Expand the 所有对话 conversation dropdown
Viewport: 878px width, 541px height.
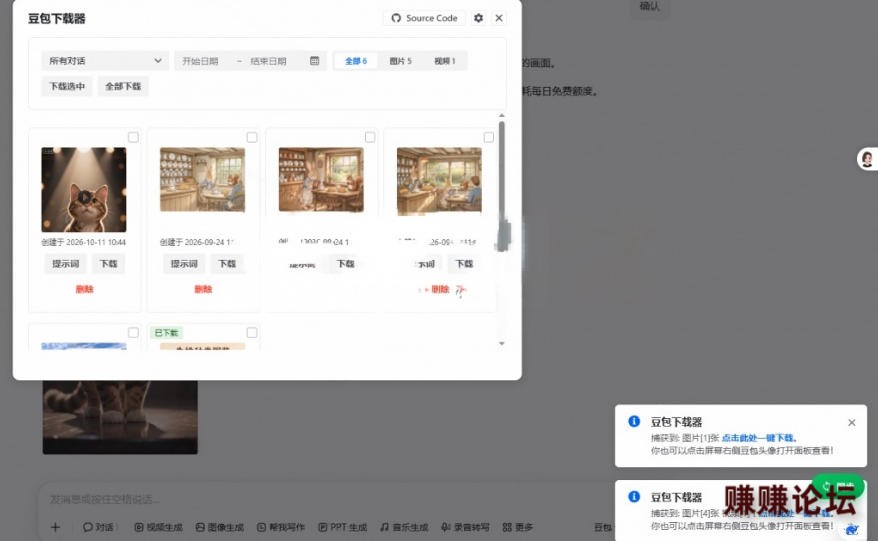(x=105, y=60)
